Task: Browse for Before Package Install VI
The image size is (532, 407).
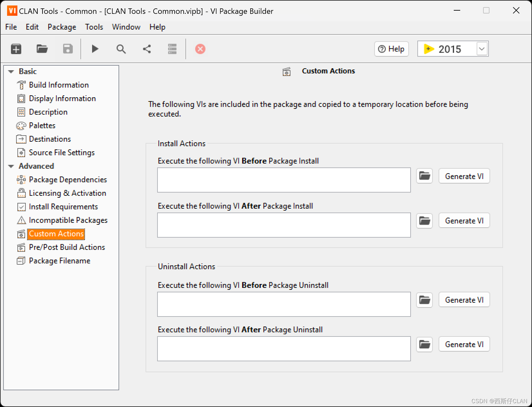Action: (424, 176)
